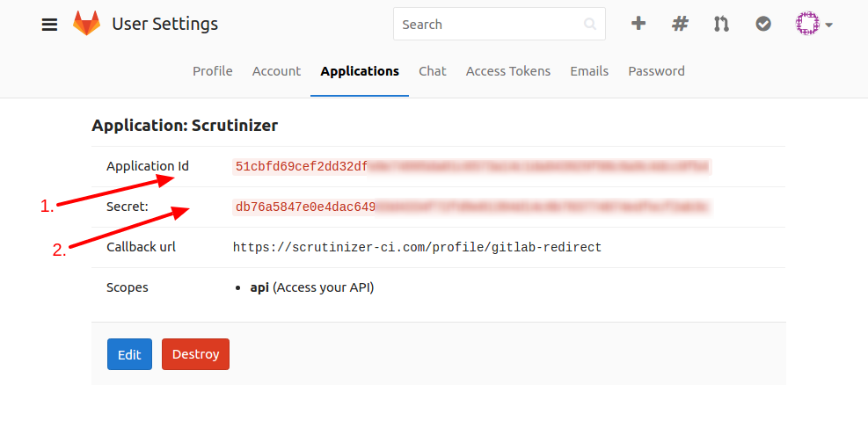Image resolution: width=868 pixels, height=443 pixels.
Task: Open the Access Tokens tab
Action: click(508, 71)
